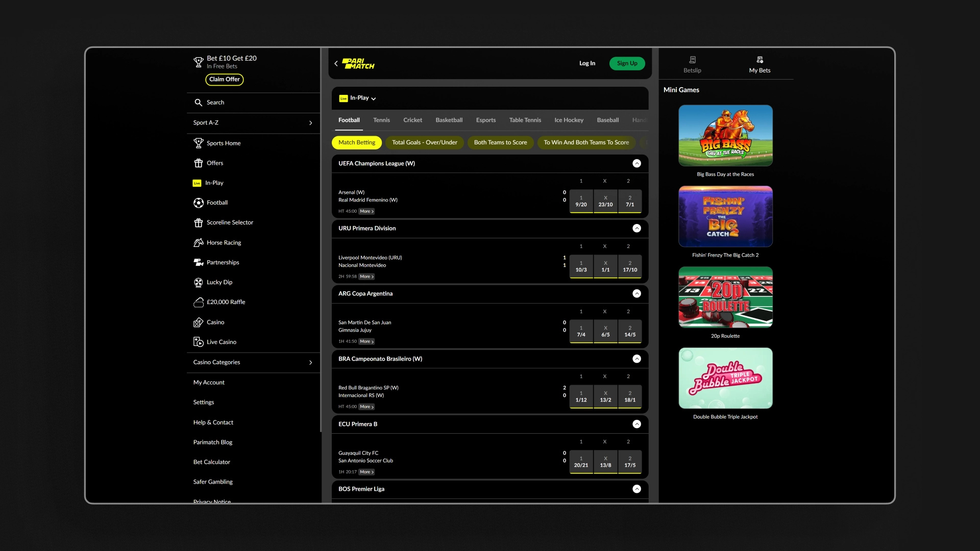Open Big Bass Day at the Races game
This screenshot has height=551, width=980.
[725, 136]
